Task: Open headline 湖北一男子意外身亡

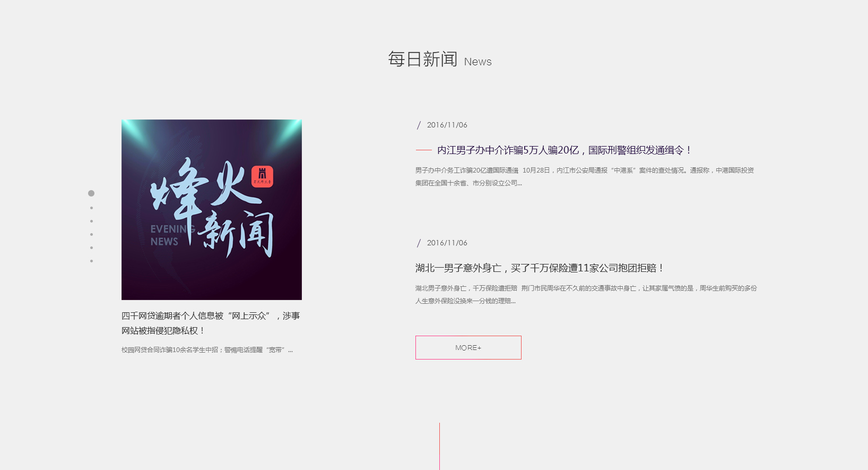Action: pyautogui.click(x=539, y=268)
